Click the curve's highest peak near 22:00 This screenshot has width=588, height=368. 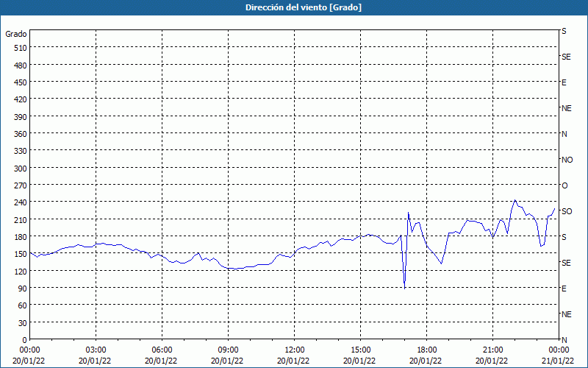click(x=515, y=200)
